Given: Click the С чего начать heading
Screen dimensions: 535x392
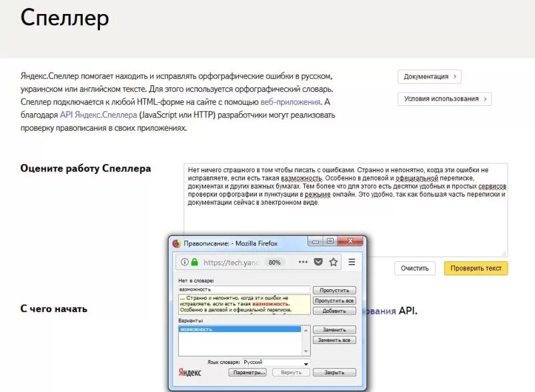Looking at the screenshot, I should coord(54,309).
